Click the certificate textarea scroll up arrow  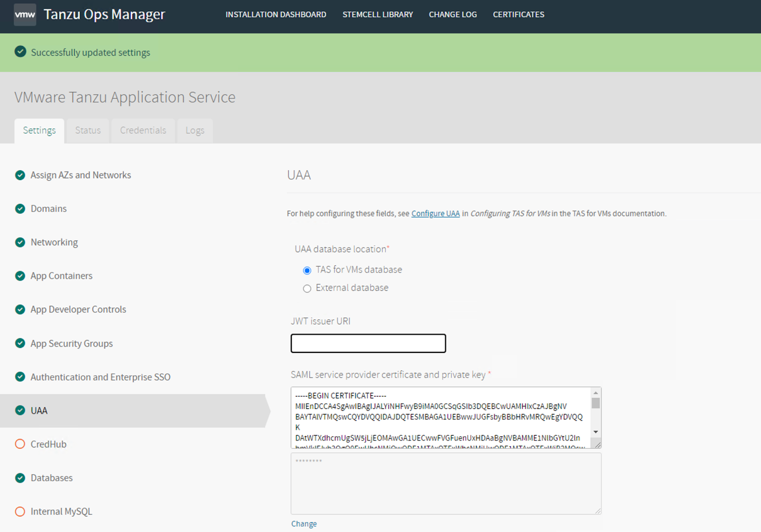click(x=595, y=393)
